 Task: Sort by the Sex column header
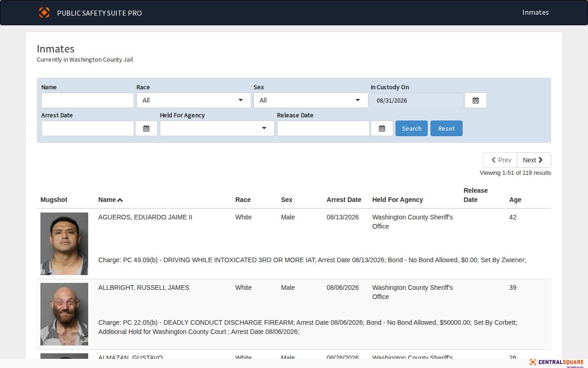287,200
